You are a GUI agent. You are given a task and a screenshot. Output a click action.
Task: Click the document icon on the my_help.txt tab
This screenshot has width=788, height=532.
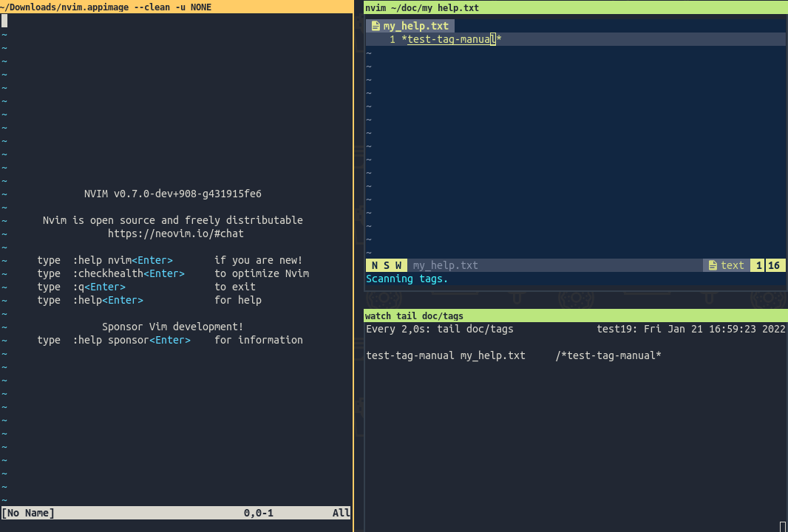tap(376, 24)
